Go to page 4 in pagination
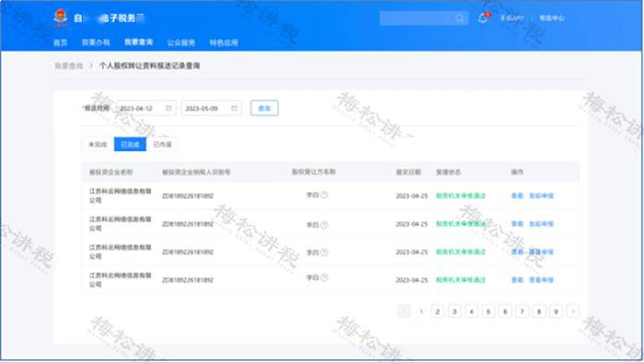The width and height of the screenshot is (644, 362). pyautogui.click(x=471, y=311)
